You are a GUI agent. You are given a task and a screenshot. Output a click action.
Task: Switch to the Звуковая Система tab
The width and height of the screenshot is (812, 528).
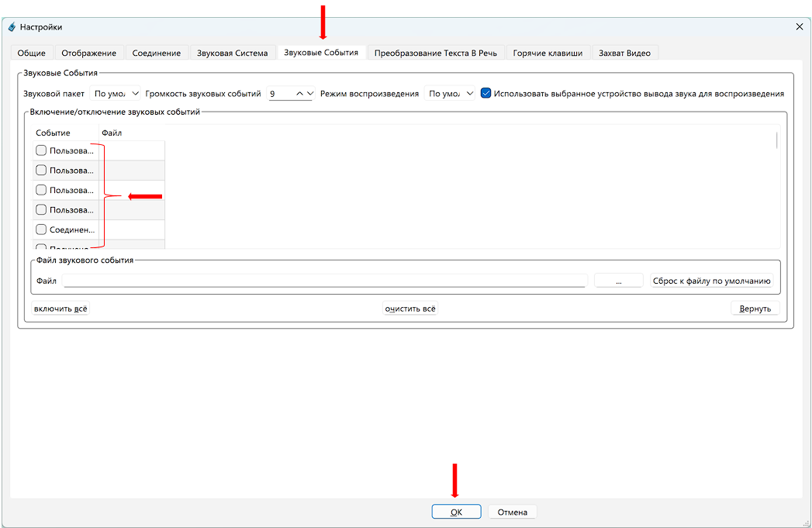[x=232, y=53]
